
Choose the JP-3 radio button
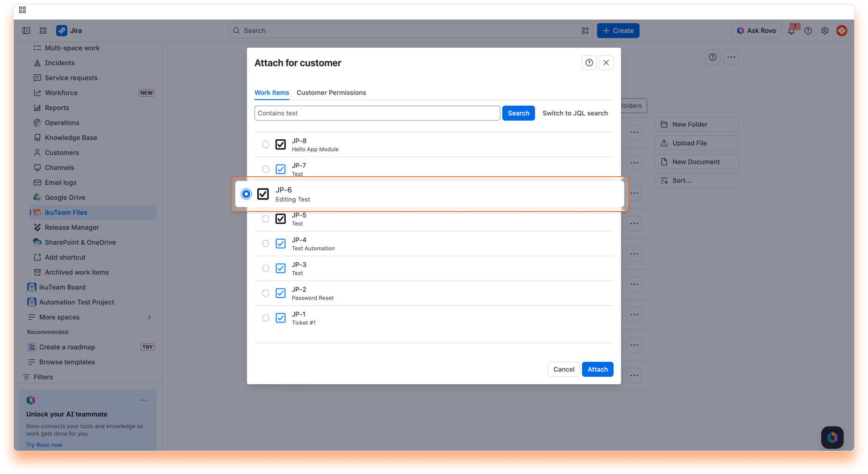tap(266, 268)
